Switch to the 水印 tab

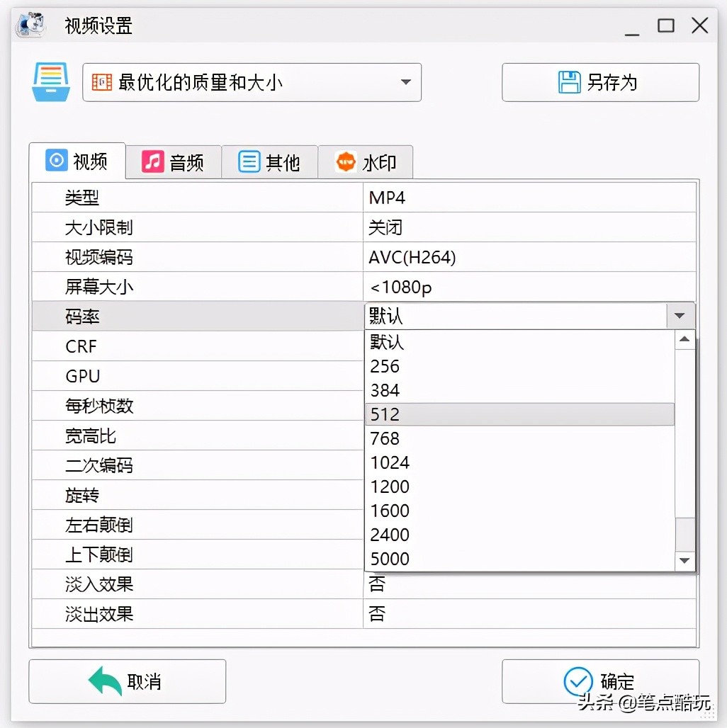[366, 161]
